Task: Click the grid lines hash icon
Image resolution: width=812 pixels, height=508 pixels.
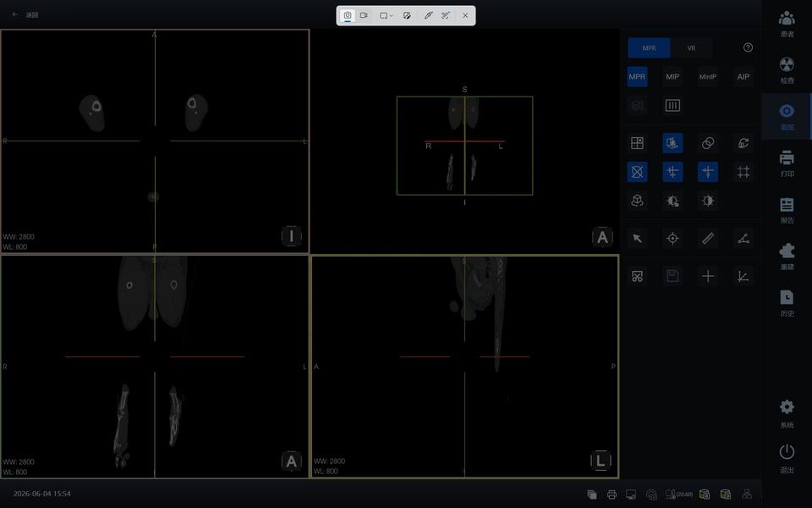Action: [743, 172]
